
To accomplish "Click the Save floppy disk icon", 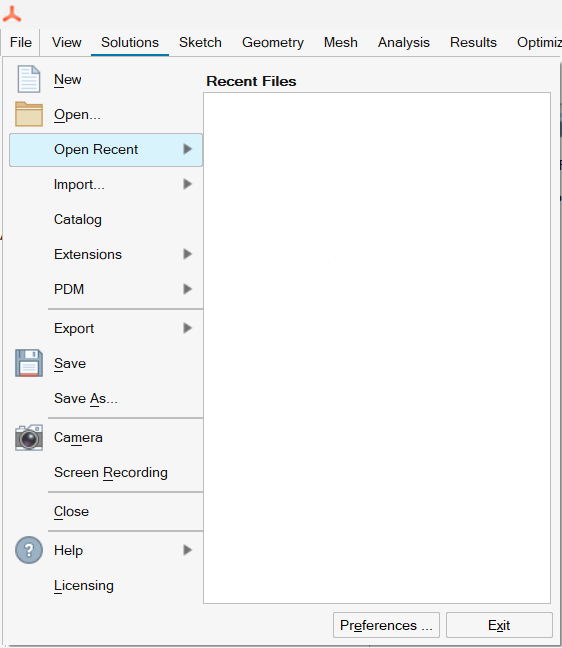I will 29,363.
